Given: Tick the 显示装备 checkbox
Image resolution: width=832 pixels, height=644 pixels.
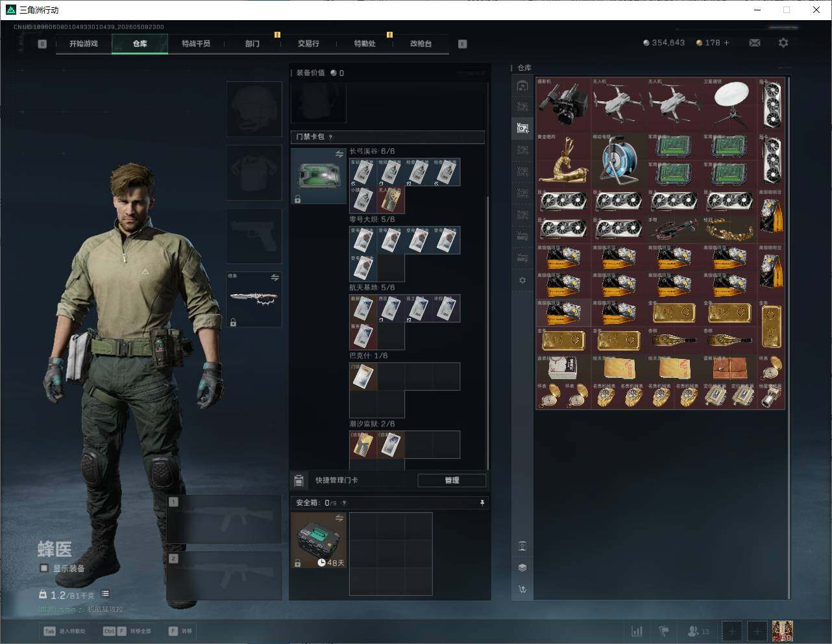Looking at the screenshot, I should click(x=44, y=568).
